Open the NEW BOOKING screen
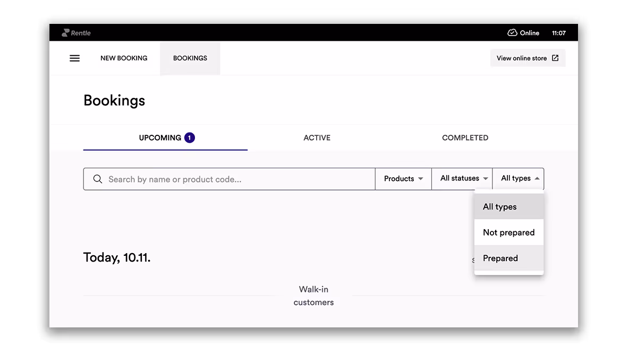The image size is (620, 364). (124, 58)
